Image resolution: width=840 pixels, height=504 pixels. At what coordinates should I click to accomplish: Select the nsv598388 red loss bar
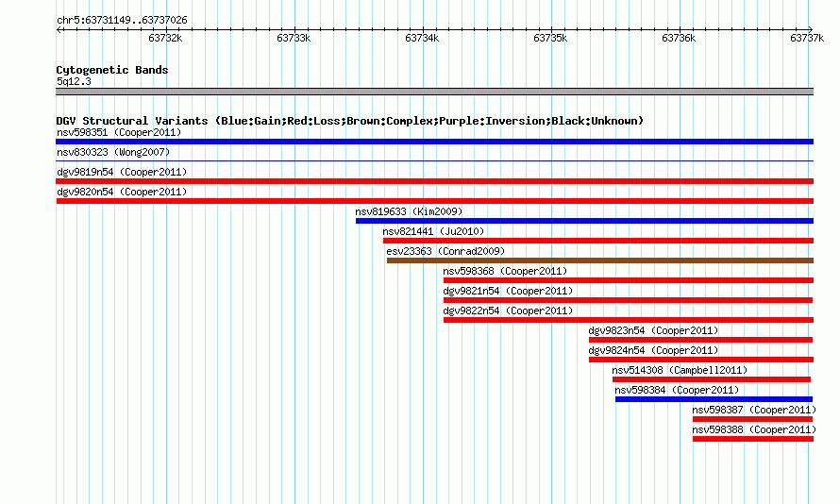pyautogui.click(x=753, y=439)
